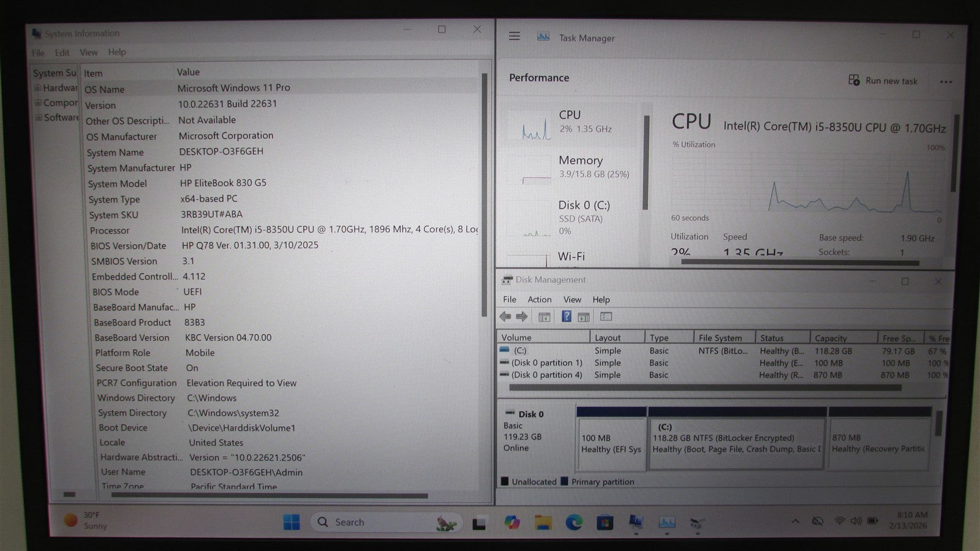Click the more options ellipsis in Task Manager
This screenshot has height=551, width=980.
(x=946, y=81)
